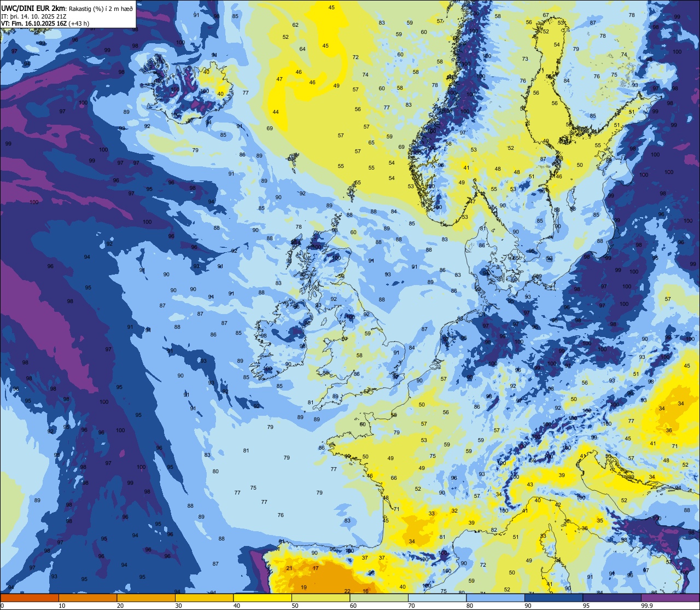Screen dimensions: 700x610
Task: Click the 80–90% medium blue legend segment
Action: click(495, 597)
